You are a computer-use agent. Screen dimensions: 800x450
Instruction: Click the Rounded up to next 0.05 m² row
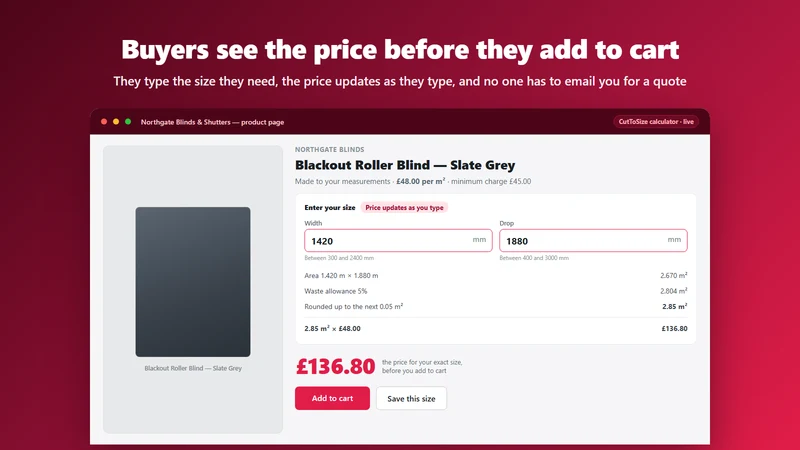pos(495,307)
